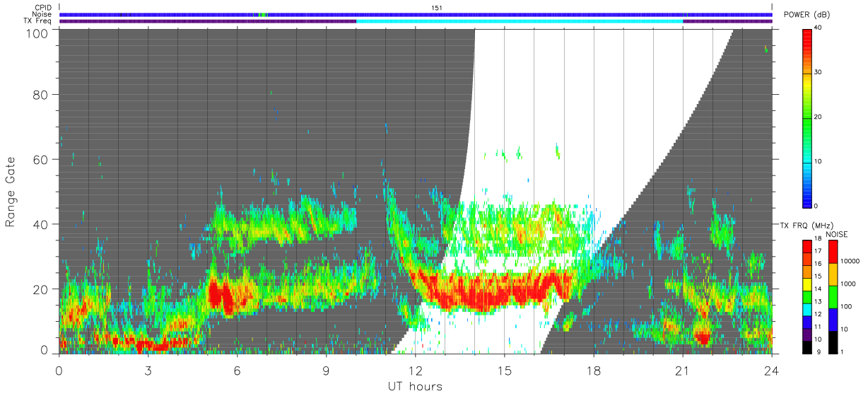This screenshot has height=401, width=868.
Task: Click the x-axis tick label '6'
Action: (x=237, y=370)
